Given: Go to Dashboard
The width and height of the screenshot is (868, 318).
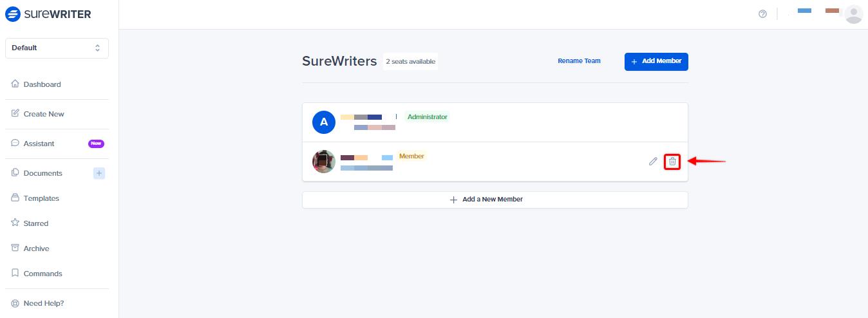Looking at the screenshot, I should coord(42,84).
